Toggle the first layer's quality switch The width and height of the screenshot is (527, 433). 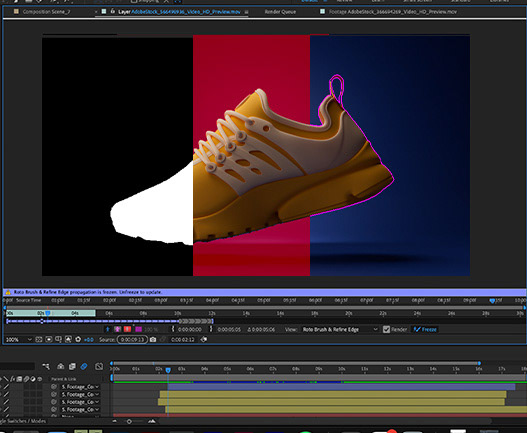(x=6, y=387)
